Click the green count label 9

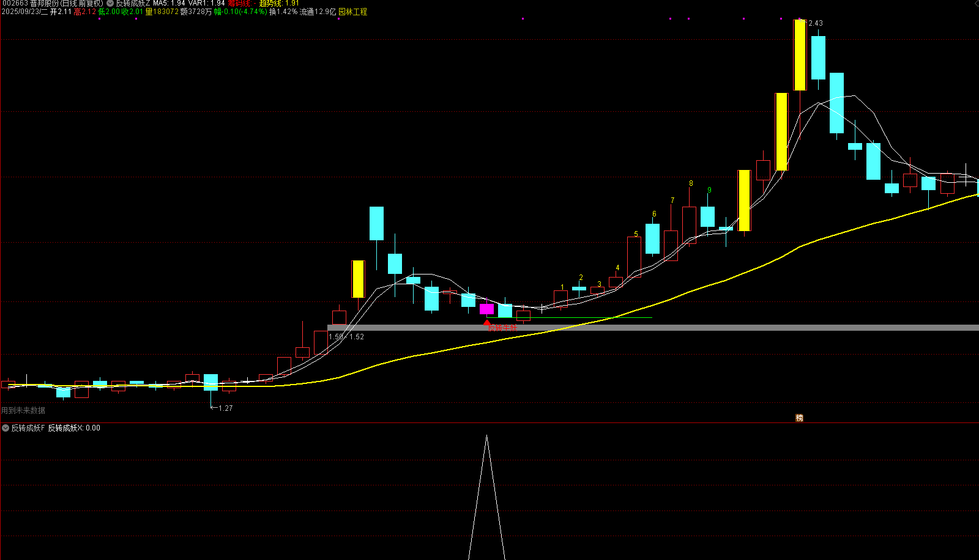(709, 190)
